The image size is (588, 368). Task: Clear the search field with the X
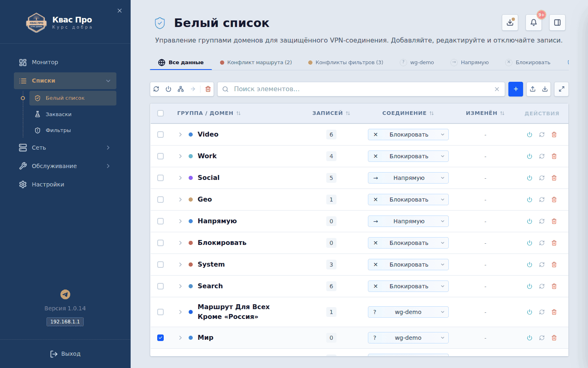(x=497, y=89)
